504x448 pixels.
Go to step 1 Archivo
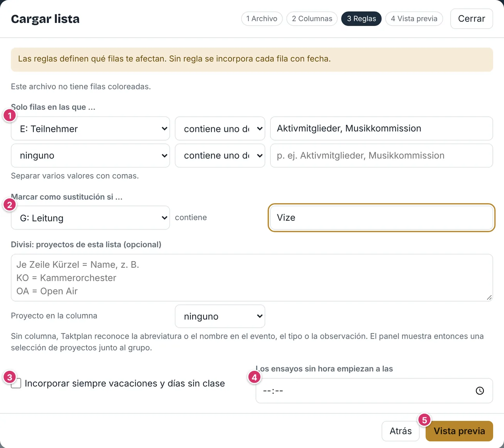click(262, 19)
